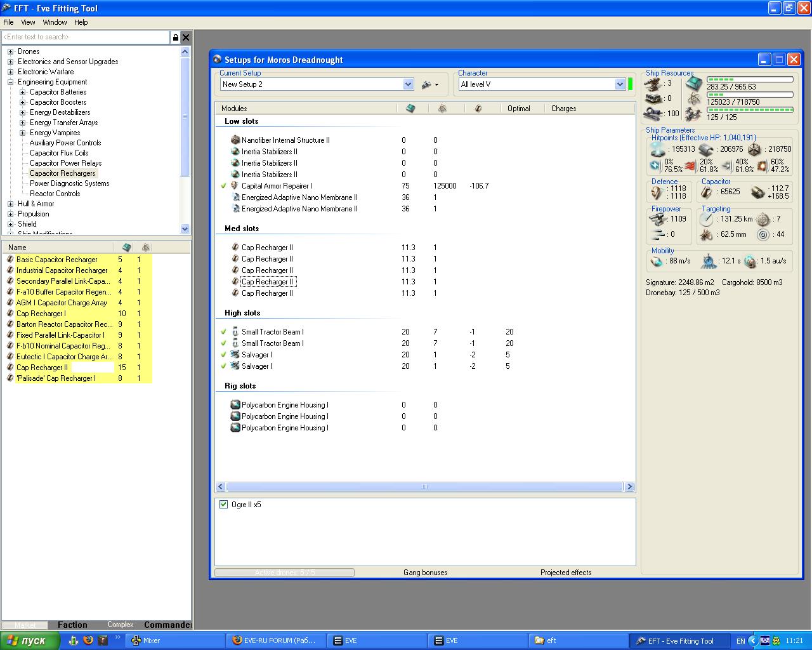Open the Window menu

point(55,22)
